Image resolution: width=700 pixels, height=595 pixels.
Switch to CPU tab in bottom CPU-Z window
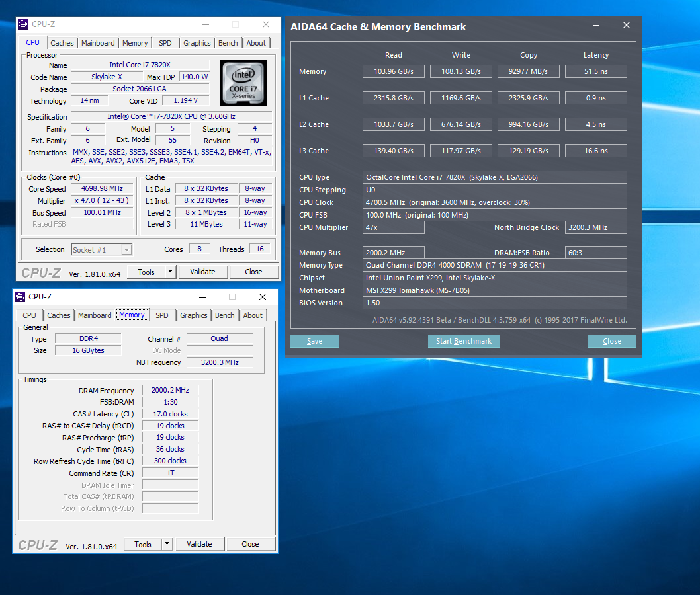(x=30, y=315)
